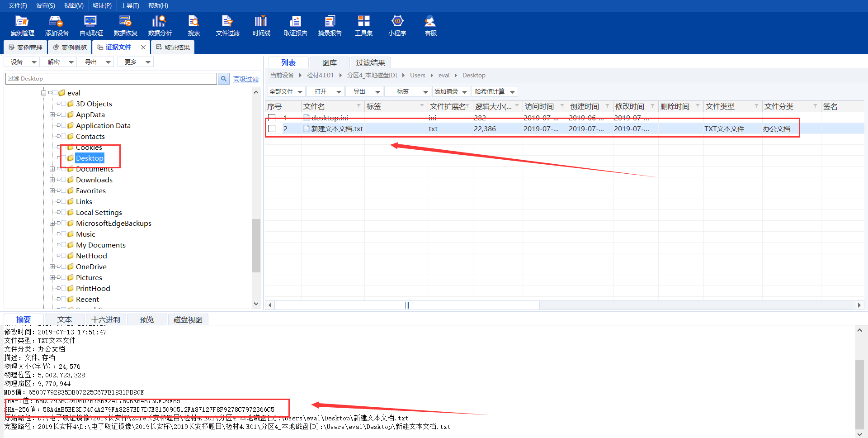Check the Downloads folder checkbox in tree
The image size is (868, 438).
(x=64, y=180)
